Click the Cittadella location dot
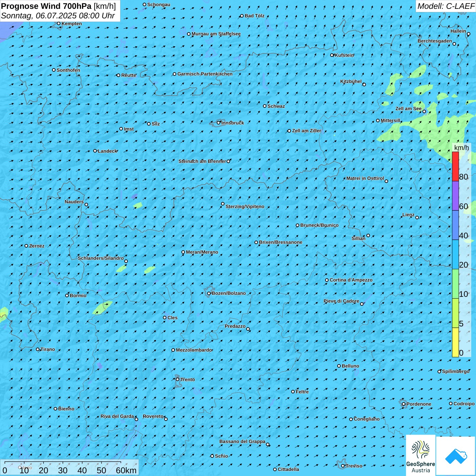476x476 pixels. pos(275,470)
